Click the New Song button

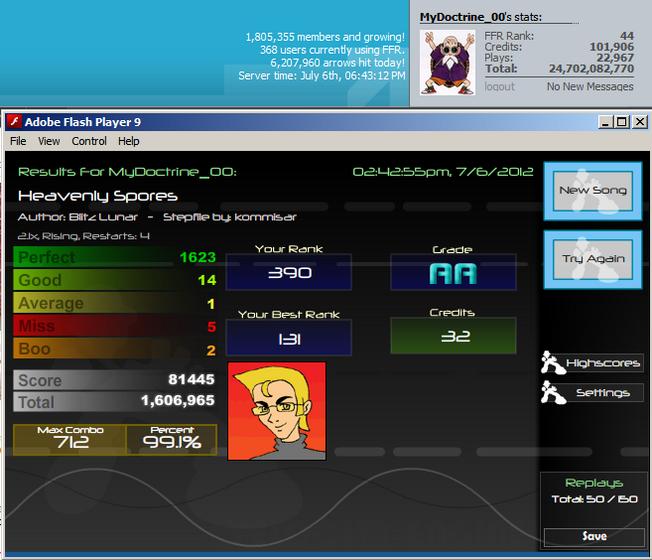click(593, 191)
